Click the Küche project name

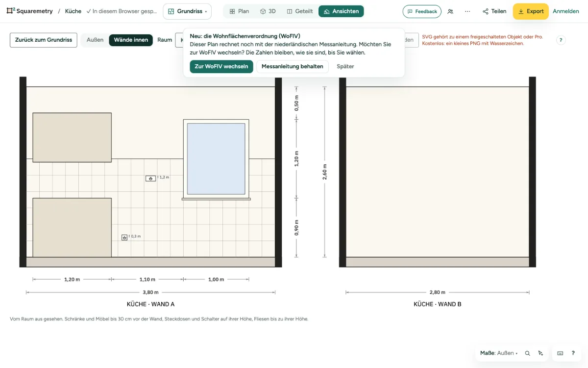73,11
